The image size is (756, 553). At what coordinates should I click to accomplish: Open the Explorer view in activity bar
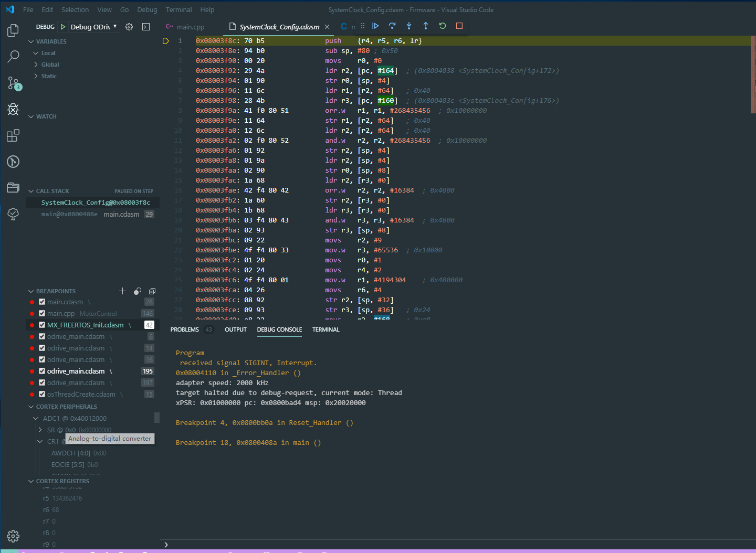(x=13, y=30)
